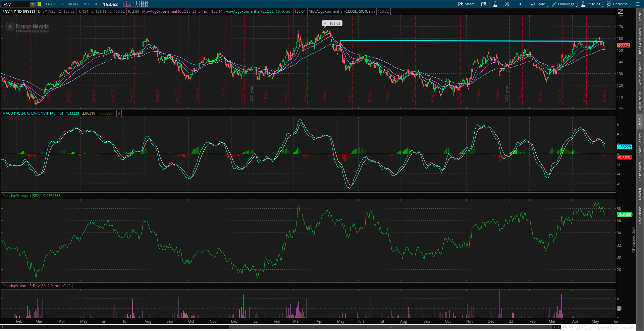The image size is (644, 331).
Task: Click the Share icon button
Action: coord(466,4)
